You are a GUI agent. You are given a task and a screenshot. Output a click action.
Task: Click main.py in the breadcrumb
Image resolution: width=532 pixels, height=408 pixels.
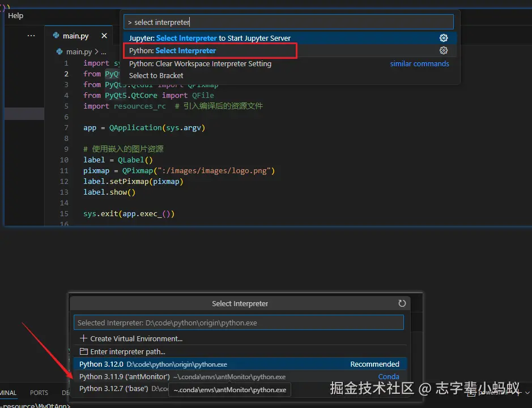(x=79, y=51)
